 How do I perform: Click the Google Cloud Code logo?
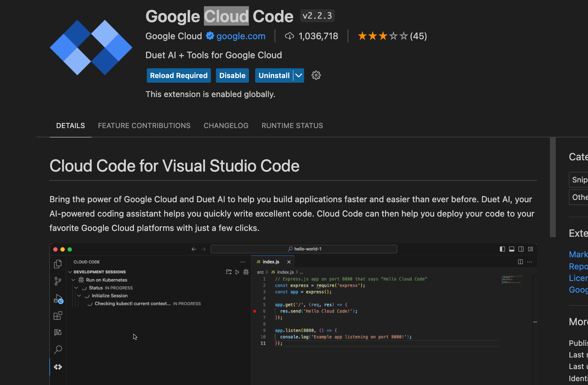point(91,47)
